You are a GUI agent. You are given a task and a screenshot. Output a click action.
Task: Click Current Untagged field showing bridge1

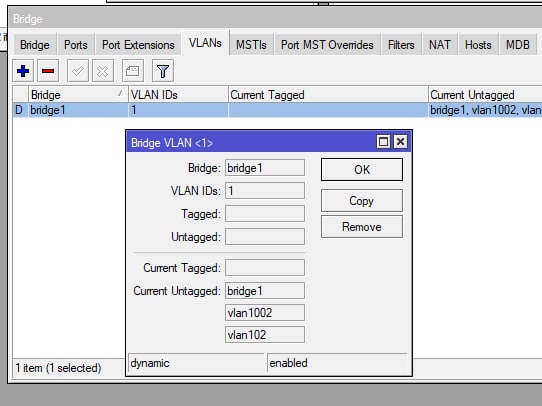(x=265, y=291)
